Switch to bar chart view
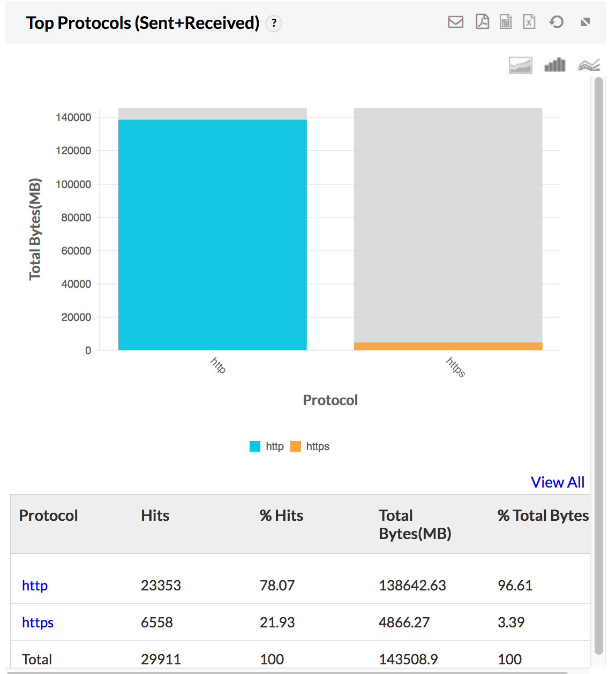616x674 pixels. [554, 65]
